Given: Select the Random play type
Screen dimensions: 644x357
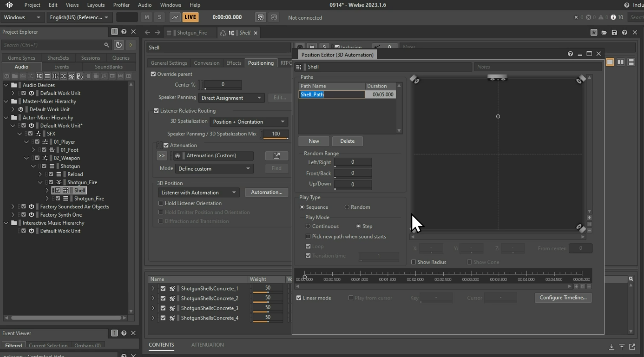Looking at the screenshot, I should click(347, 207).
